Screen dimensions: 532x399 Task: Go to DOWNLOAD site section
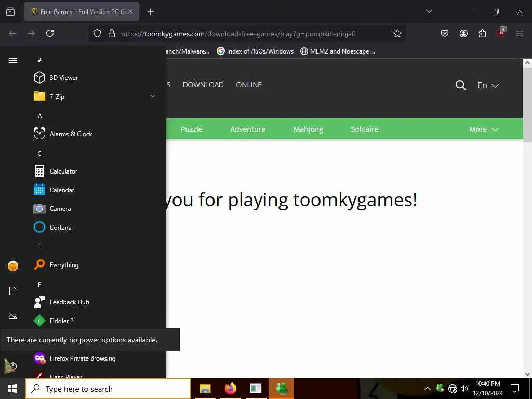click(x=203, y=85)
